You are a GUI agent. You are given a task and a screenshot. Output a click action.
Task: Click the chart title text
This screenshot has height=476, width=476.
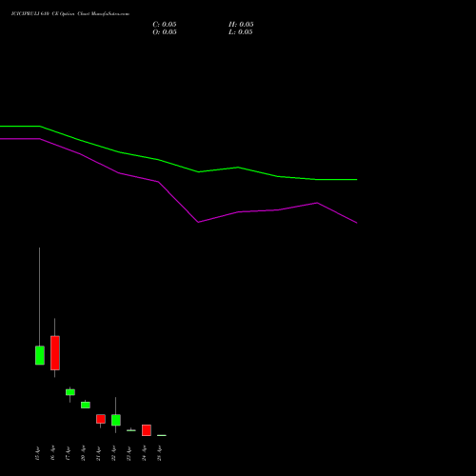pos(70,14)
